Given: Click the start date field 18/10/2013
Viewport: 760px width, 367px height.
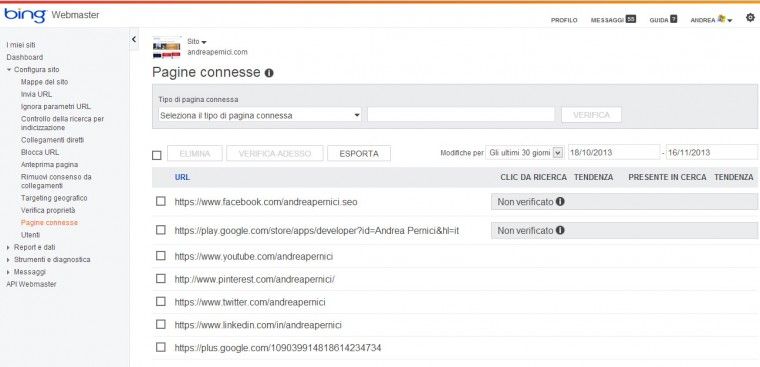Looking at the screenshot, I should click(x=614, y=152).
